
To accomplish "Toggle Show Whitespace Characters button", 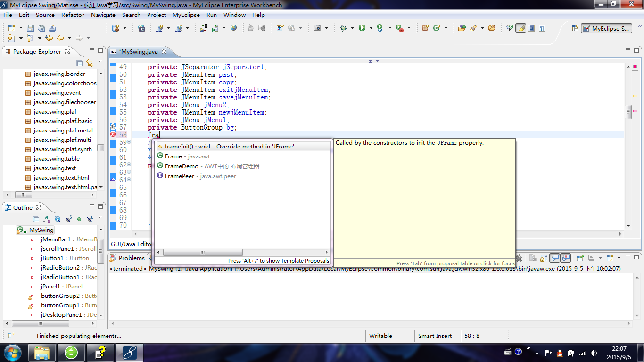I will tap(542, 28).
